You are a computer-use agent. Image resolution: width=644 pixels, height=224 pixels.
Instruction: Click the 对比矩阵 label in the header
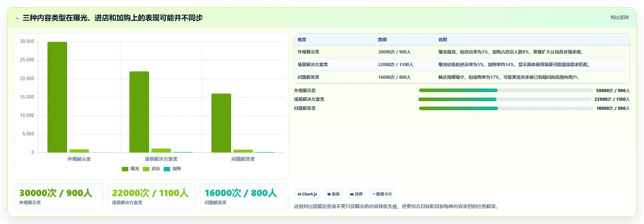[619, 17]
